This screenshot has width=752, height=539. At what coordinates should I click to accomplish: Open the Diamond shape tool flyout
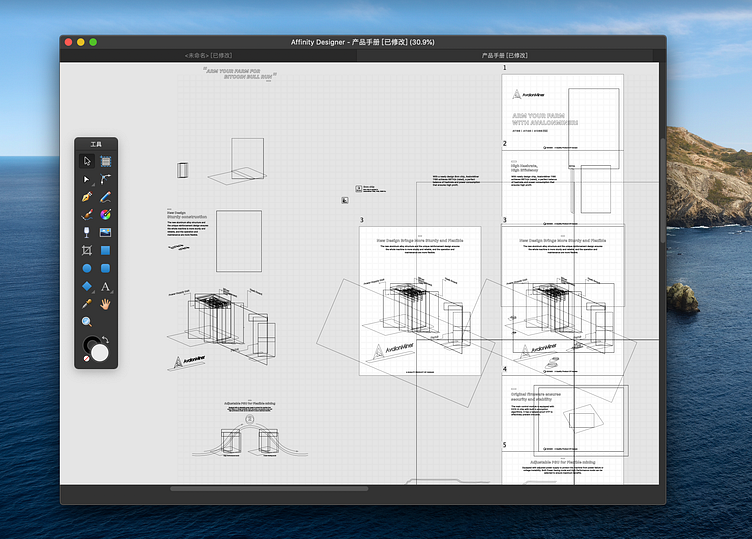[x=87, y=286]
